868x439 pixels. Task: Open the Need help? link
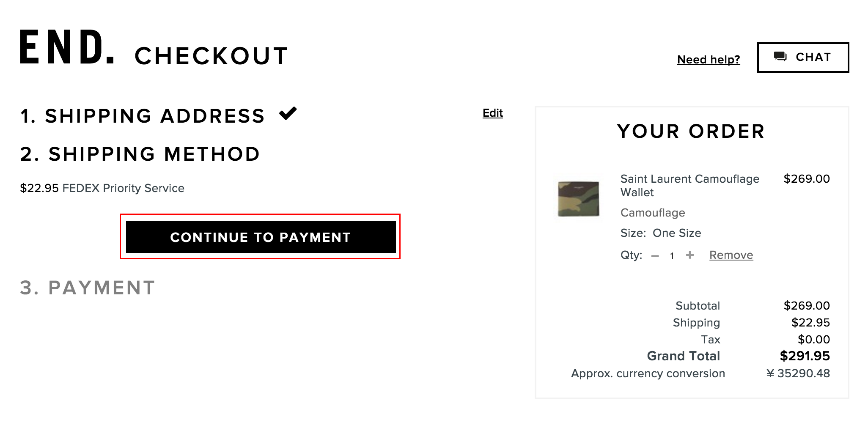click(709, 60)
